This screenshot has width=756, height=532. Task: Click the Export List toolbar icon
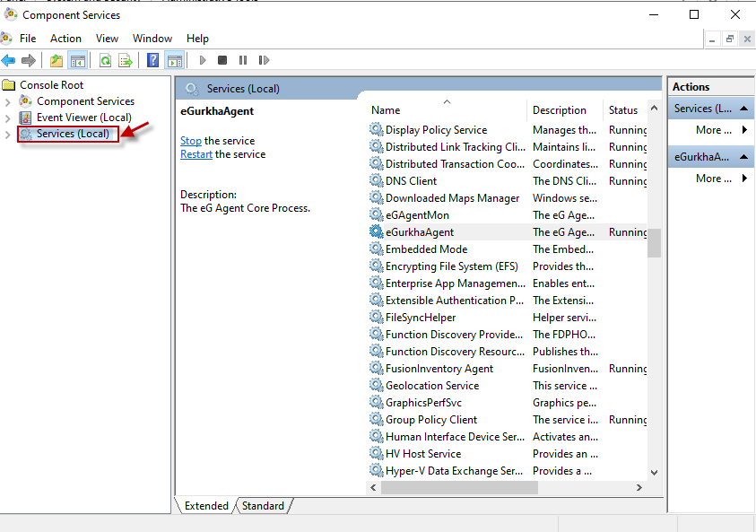pyautogui.click(x=126, y=60)
